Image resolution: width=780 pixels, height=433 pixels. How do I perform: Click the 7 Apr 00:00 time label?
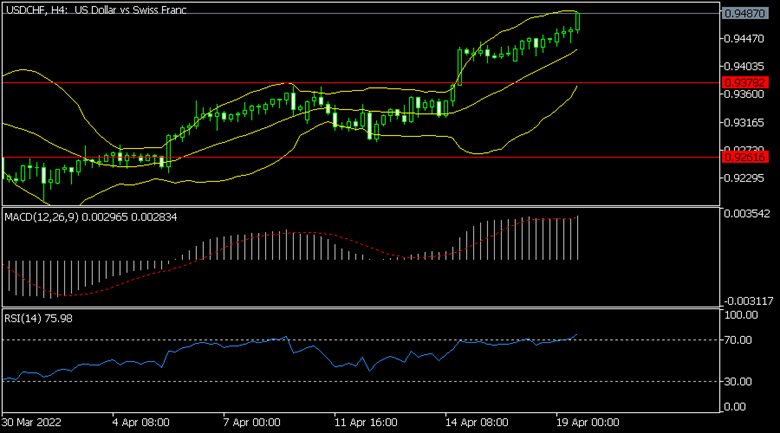252,423
